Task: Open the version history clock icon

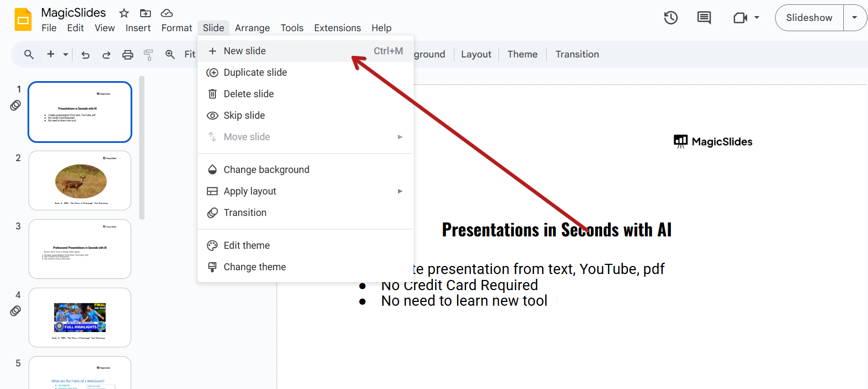Action: coord(671,18)
